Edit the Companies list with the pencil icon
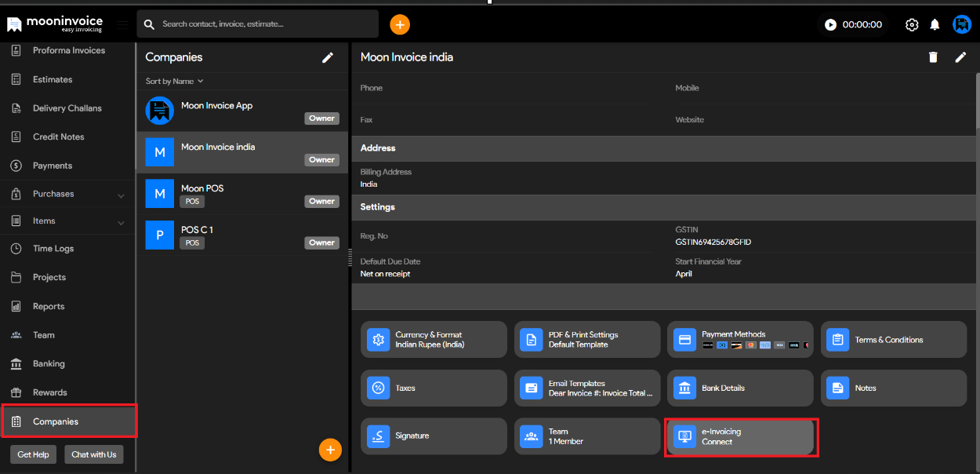 point(328,57)
